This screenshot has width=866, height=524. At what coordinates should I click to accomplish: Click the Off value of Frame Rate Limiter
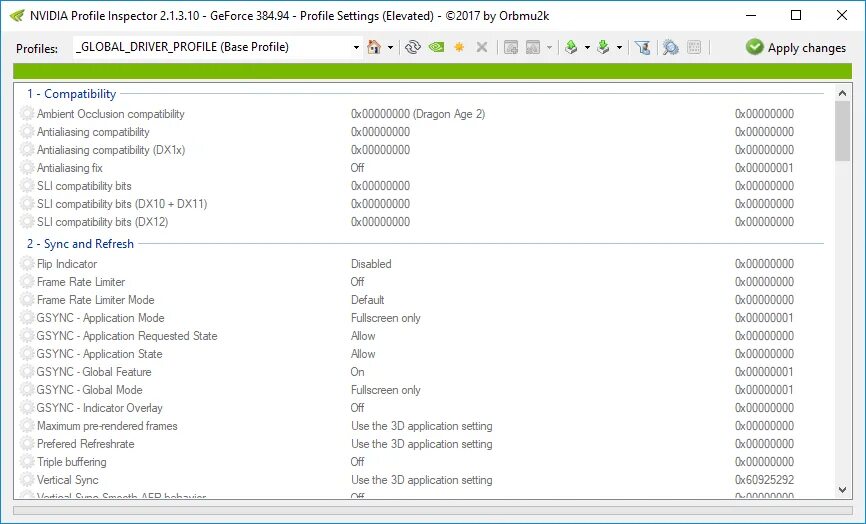[x=357, y=282]
